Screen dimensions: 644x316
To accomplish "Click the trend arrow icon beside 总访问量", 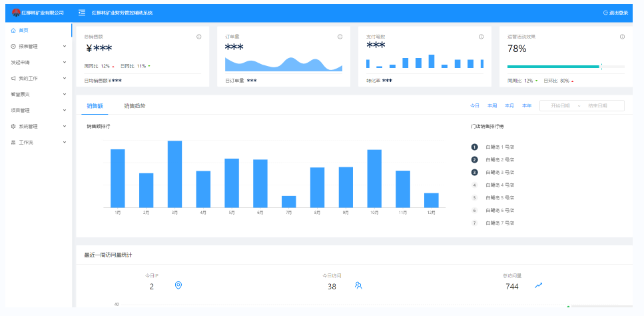I will tap(539, 285).
